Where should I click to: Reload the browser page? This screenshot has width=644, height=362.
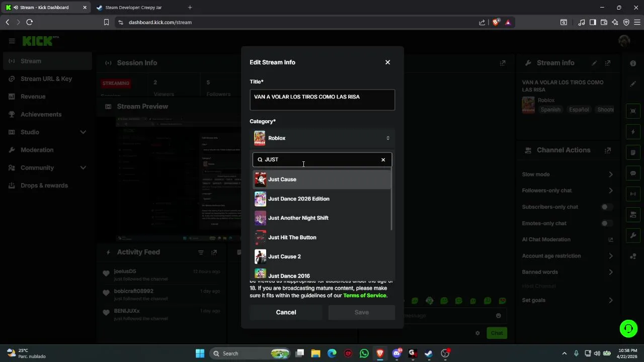click(x=29, y=22)
